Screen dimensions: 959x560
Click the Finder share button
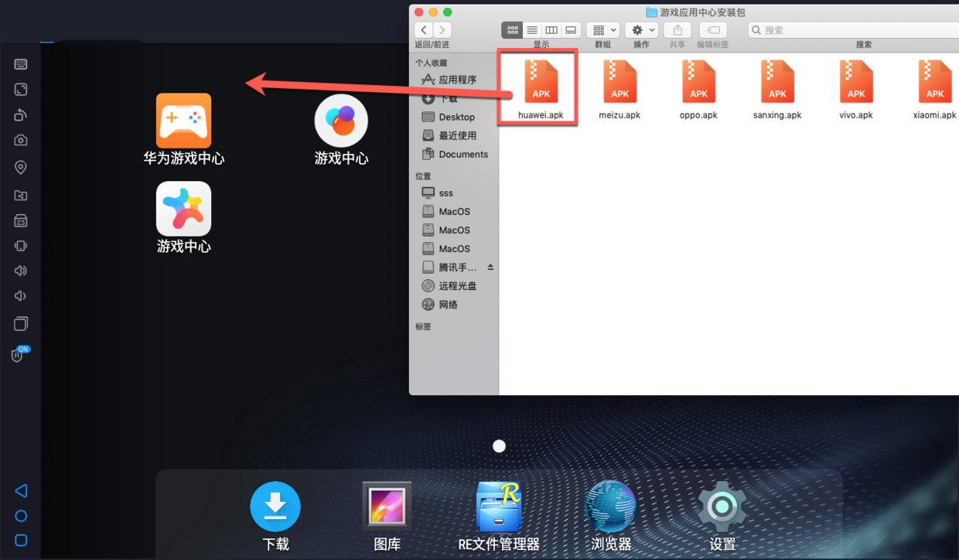click(677, 30)
